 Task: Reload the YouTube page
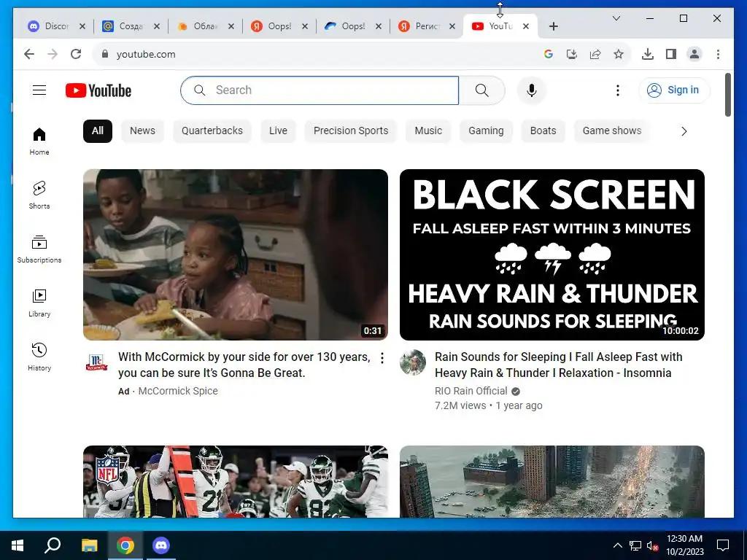(76, 54)
